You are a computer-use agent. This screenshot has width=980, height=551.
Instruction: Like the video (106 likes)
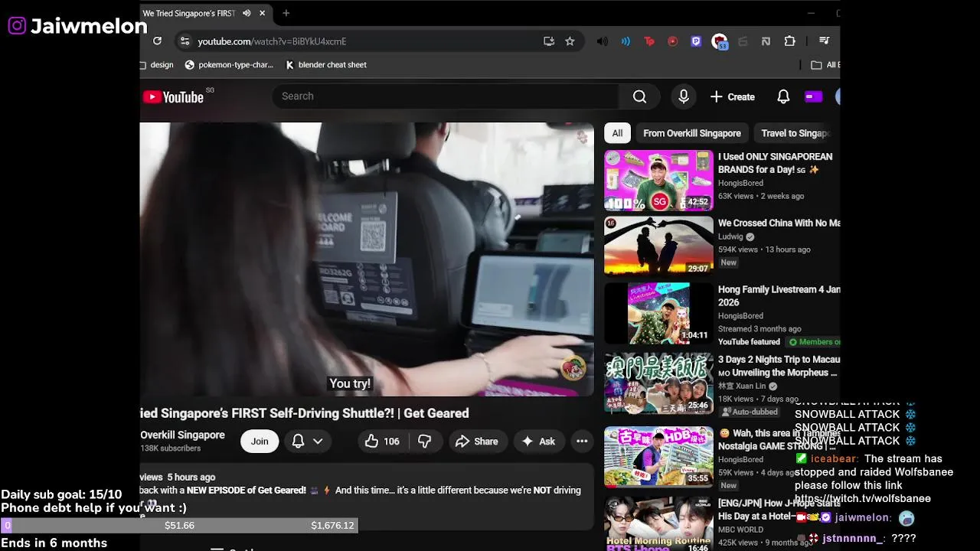click(x=383, y=442)
